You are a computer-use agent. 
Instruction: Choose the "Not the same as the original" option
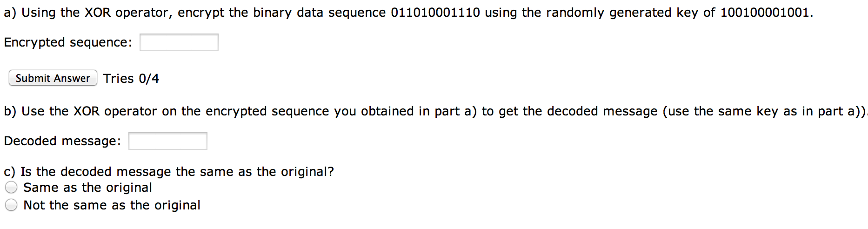click(x=11, y=205)
